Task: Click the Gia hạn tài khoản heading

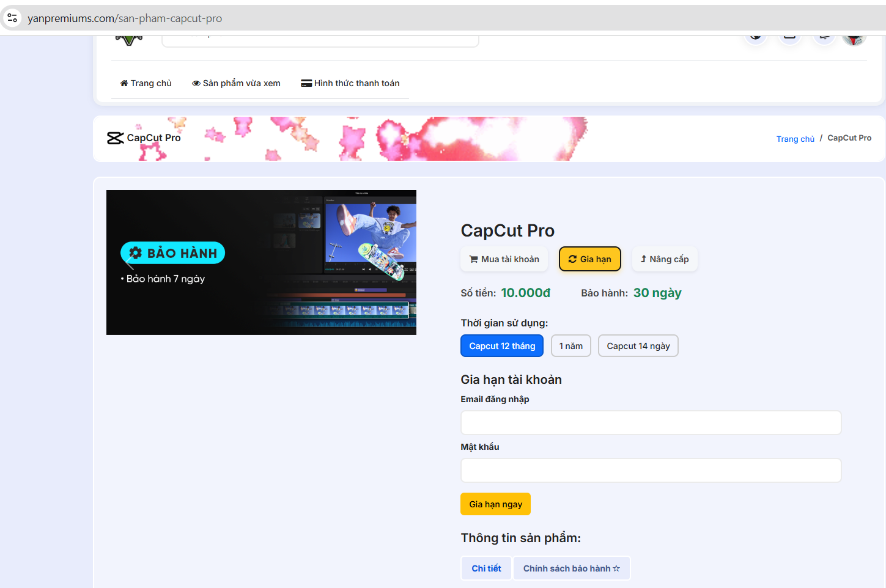Action: click(511, 380)
